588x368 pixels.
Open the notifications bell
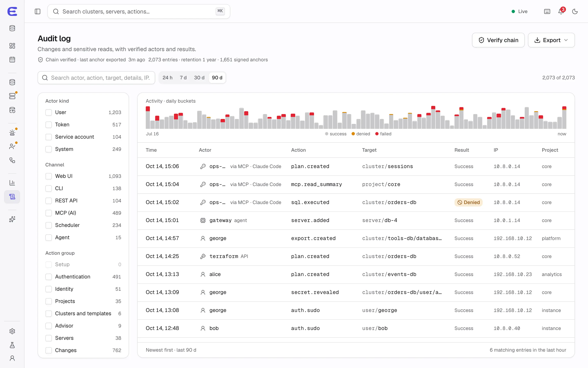coord(561,11)
